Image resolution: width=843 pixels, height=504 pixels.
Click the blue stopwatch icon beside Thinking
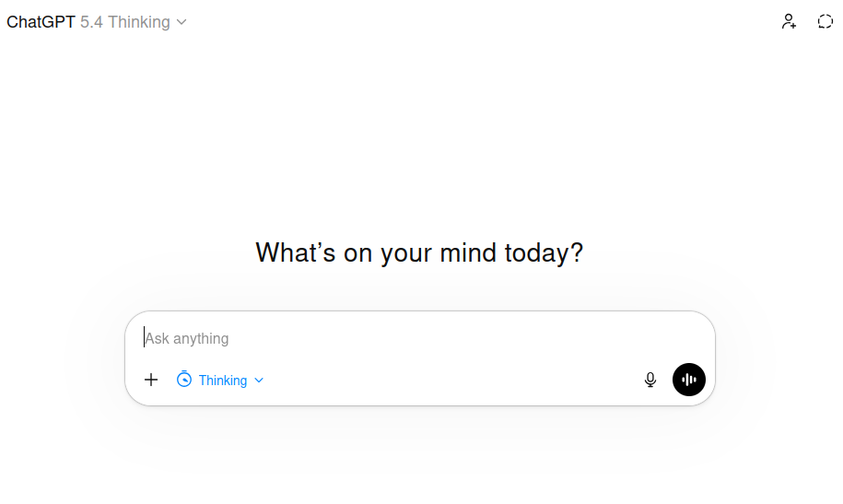tap(184, 380)
